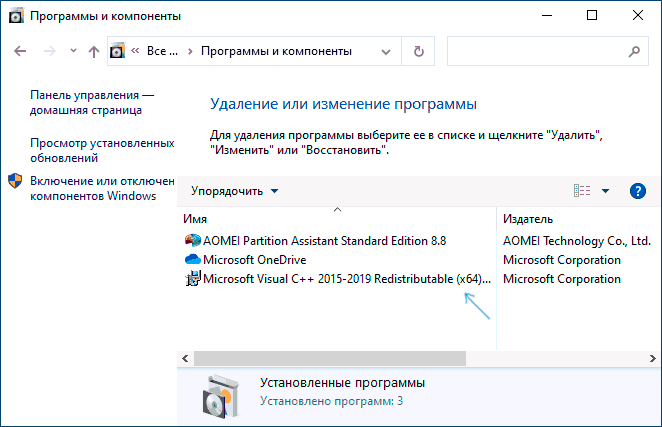Click Microsoft Corporation publisher in OneDrive row
Viewport: 662px width, 427px height.
(x=562, y=260)
